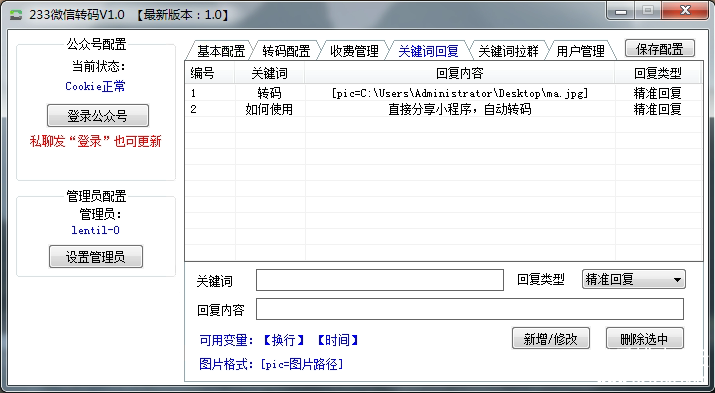Click the 回复内容 column header
Viewport: 715px width, 393px height.
point(460,73)
